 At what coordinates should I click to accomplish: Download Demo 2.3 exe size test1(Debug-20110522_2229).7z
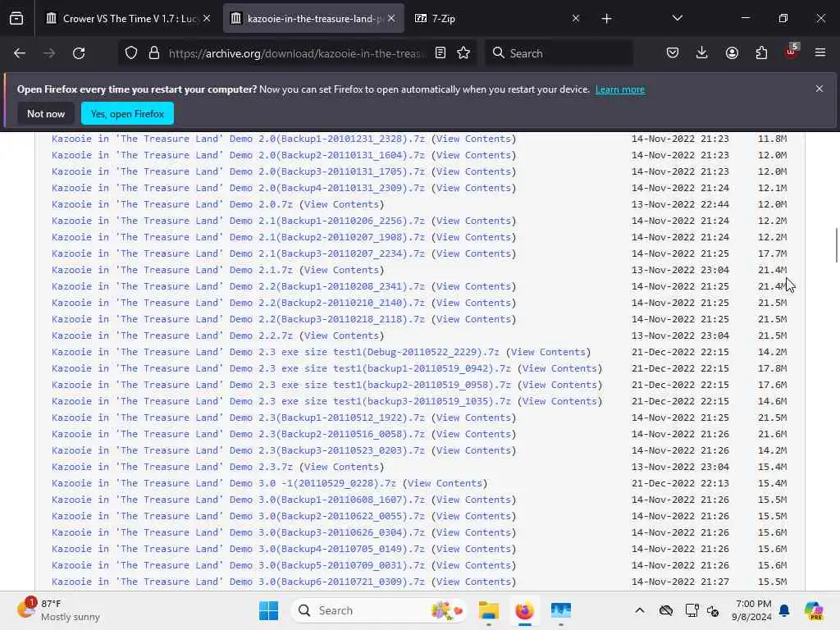tap(276, 353)
